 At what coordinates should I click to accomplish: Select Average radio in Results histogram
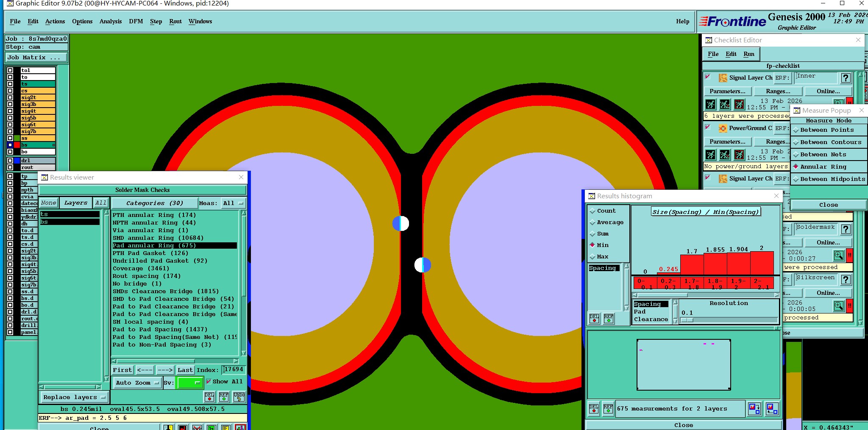(593, 222)
